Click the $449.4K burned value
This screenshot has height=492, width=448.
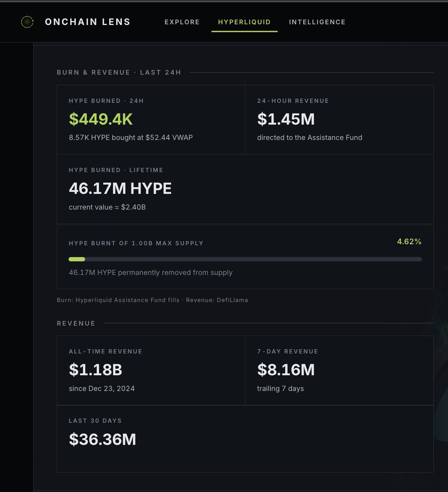(x=101, y=119)
